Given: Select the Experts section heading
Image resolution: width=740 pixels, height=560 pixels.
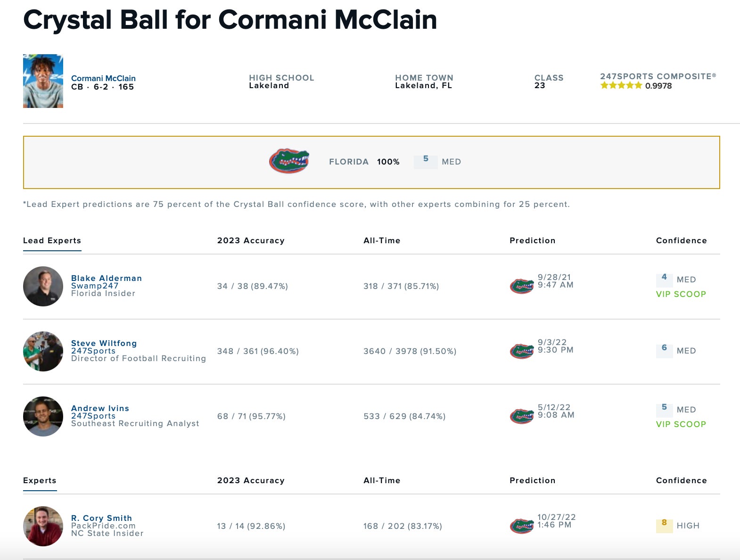Looking at the screenshot, I should pyautogui.click(x=40, y=480).
